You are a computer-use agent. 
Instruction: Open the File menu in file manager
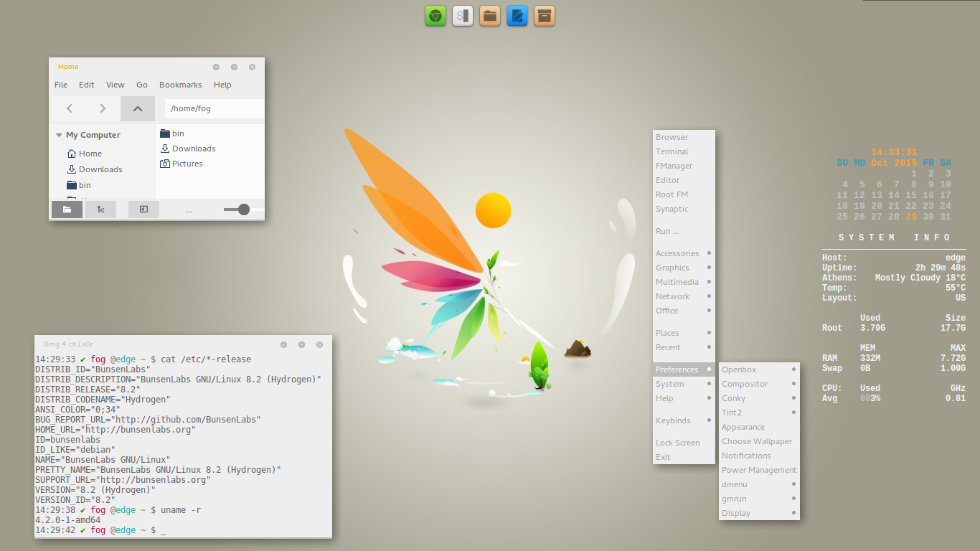click(x=61, y=85)
